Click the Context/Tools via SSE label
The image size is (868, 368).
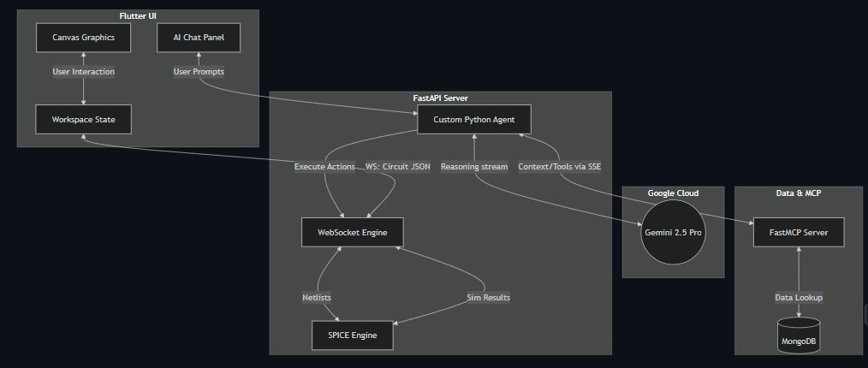tap(559, 167)
